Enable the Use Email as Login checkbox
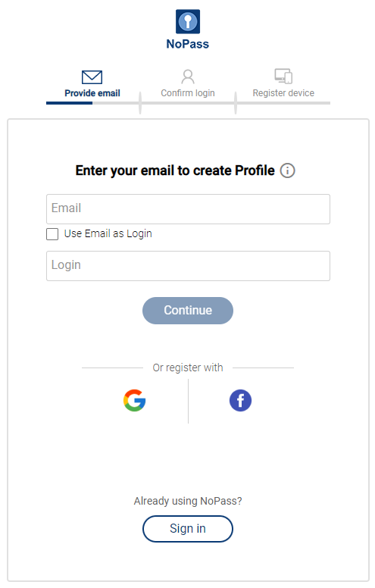375x588 pixels. coord(52,234)
